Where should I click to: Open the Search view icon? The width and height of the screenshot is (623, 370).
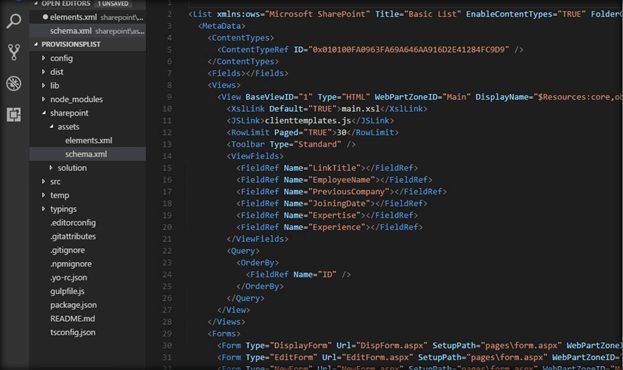pyautogui.click(x=14, y=21)
